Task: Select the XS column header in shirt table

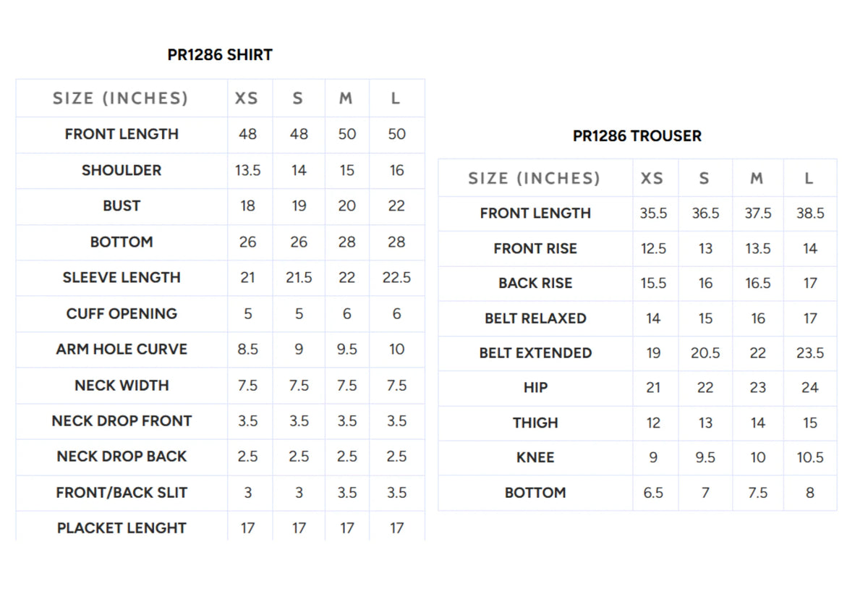Action: [247, 98]
